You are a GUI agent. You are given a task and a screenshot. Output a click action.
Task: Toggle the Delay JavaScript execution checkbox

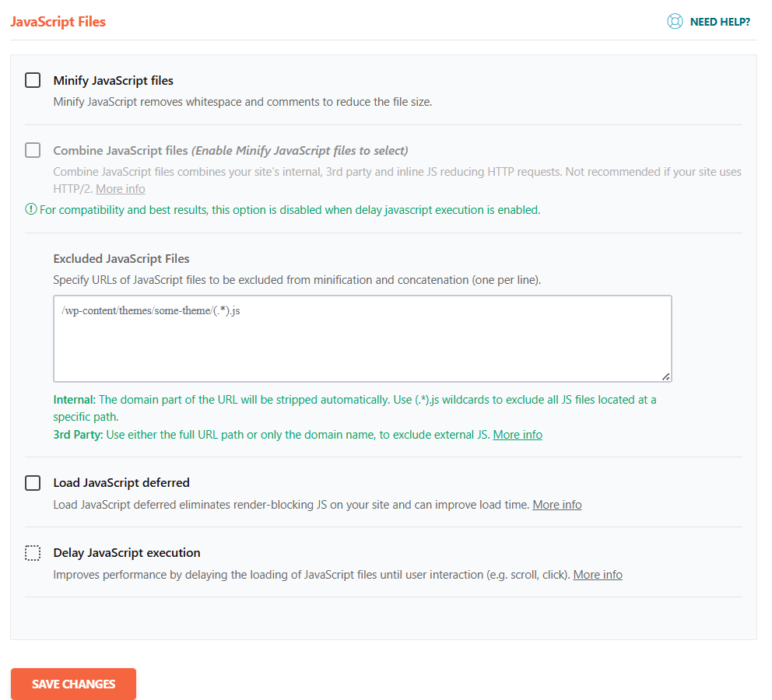pos(33,553)
